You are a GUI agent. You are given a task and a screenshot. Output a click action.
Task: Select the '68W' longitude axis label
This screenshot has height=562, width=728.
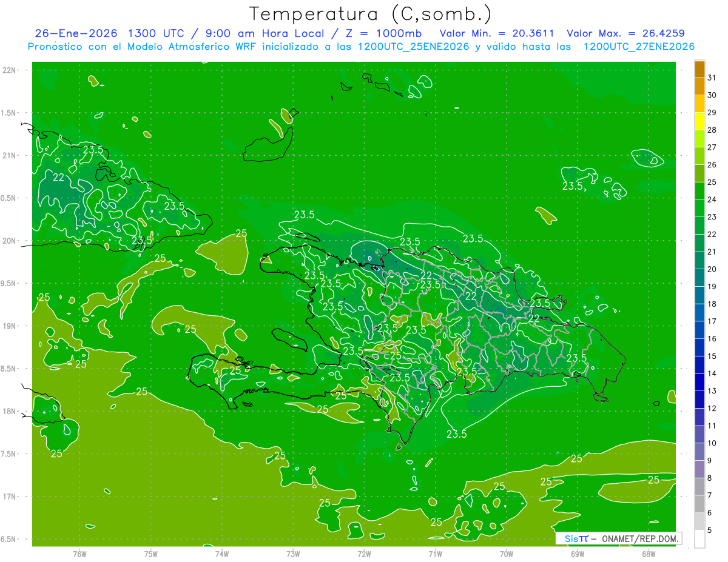(649, 554)
